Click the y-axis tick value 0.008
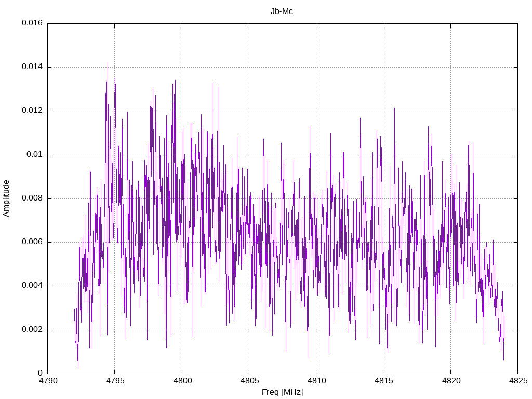This screenshot has height=399, width=532. click(x=32, y=198)
